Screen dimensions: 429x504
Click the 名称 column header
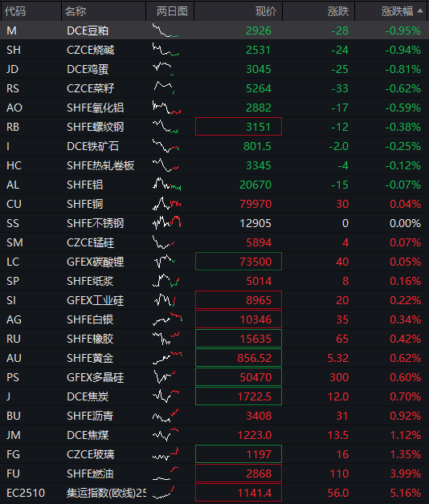[76, 11]
